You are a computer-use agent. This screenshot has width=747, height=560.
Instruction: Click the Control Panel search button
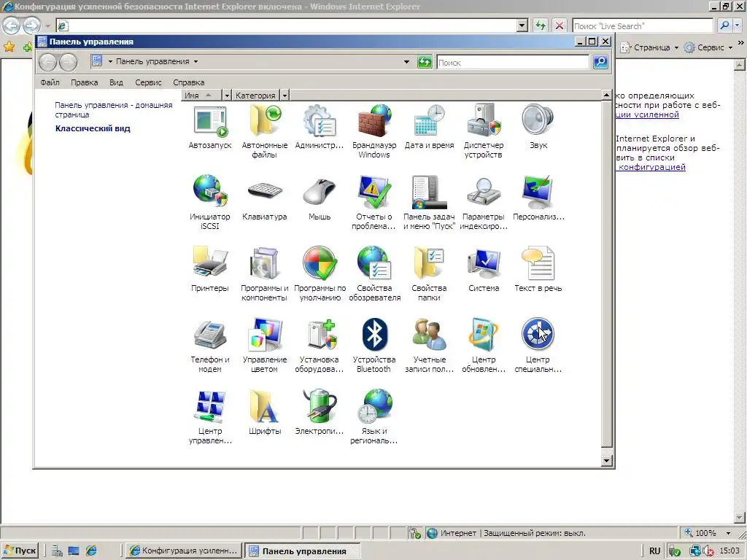600,62
